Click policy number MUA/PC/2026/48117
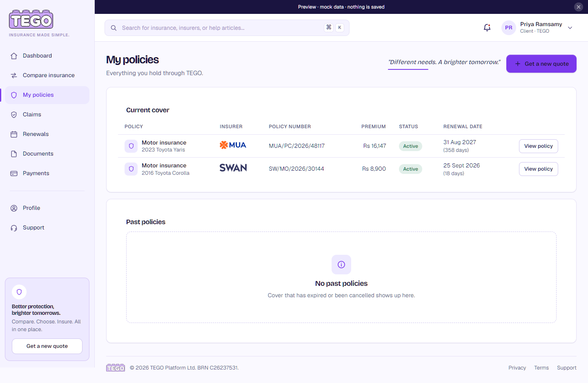588x383 pixels. tap(296, 146)
